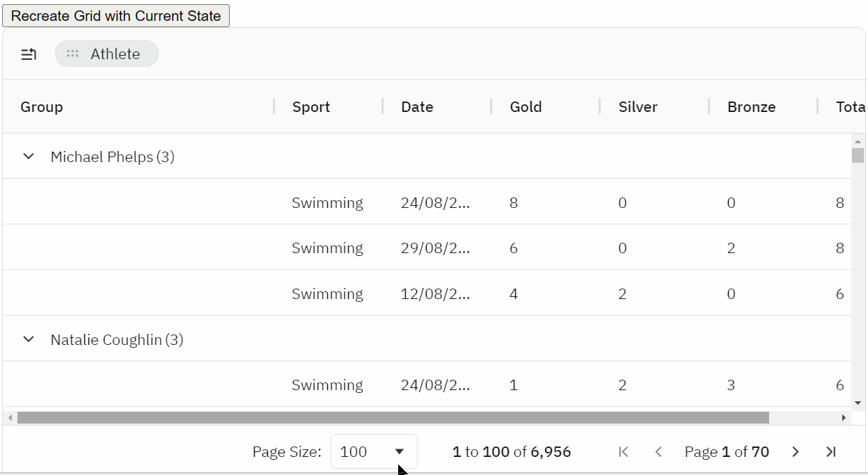Go to the previous page
The width and height of the screenshot is (868, 475).
658,452
